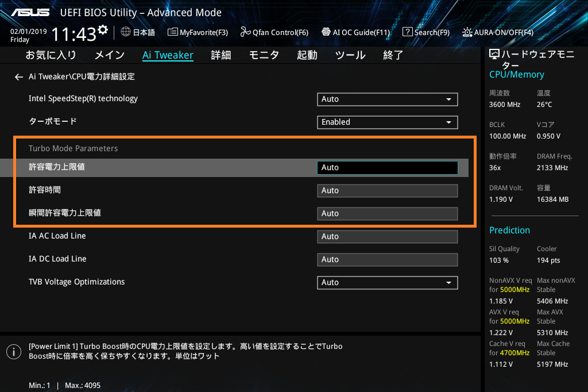This screenshot has height=392, width=588.
Task: Select the IA DC Load Line label
Action: coord(57,259)
